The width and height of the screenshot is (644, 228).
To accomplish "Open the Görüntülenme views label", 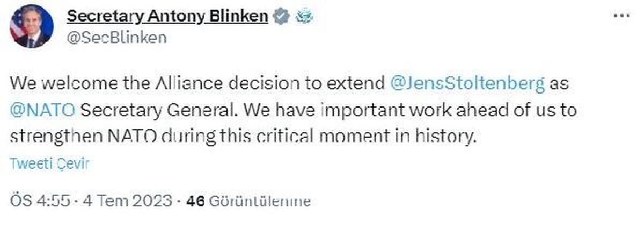I will point(259,202).
